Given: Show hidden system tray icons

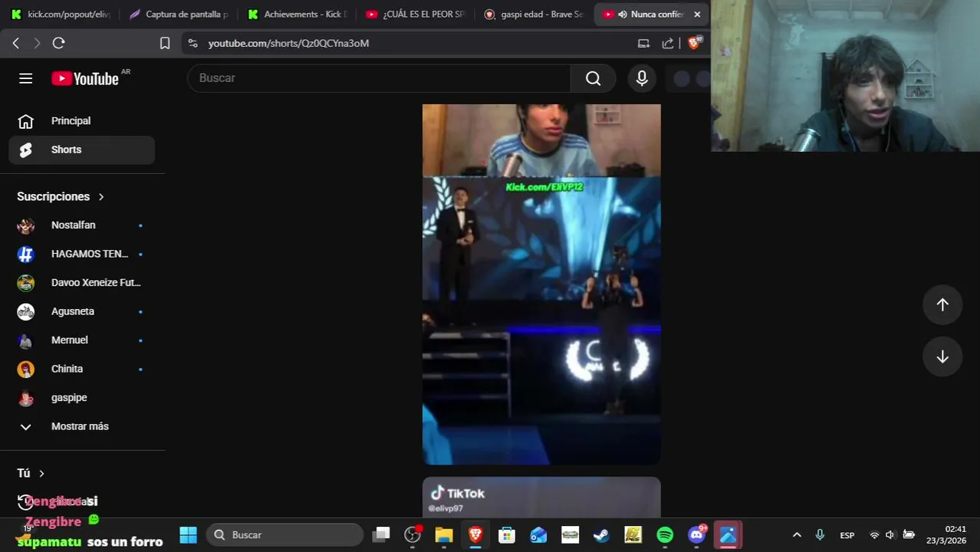Looking at the screenshot, I should coord(797,535).
